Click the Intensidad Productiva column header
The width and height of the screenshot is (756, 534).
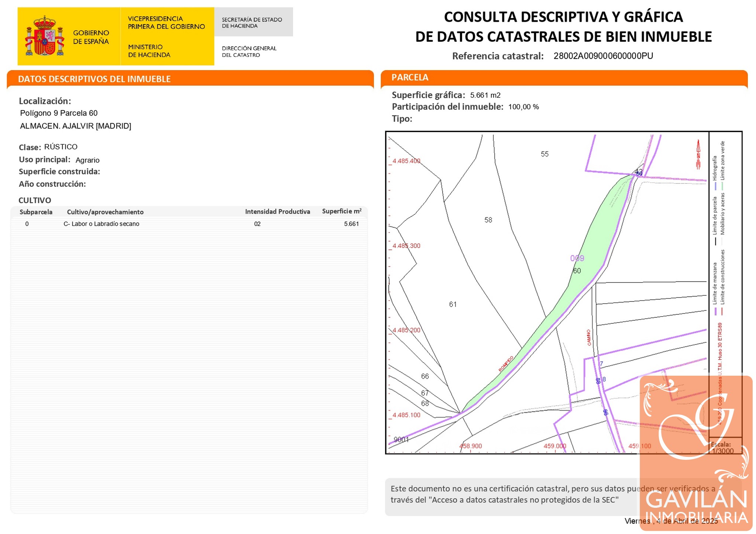[277, 212]
